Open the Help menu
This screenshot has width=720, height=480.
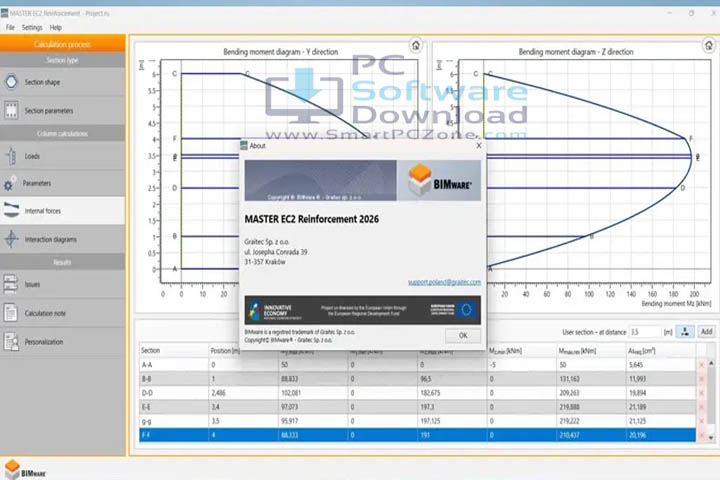pos(56,28)
